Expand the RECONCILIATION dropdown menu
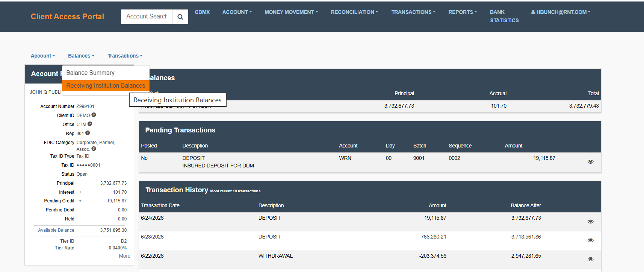644x272 pixels. 354,12
